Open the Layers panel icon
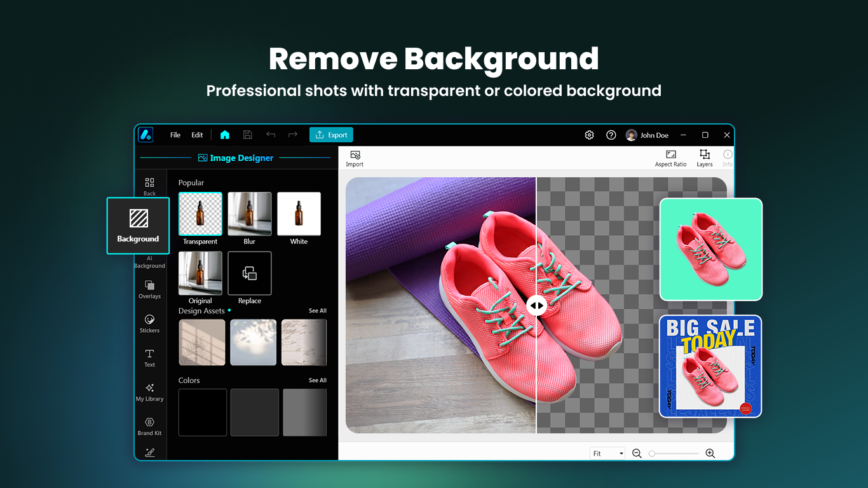This screenshot has width=868, height=488. click(x=704, y=158)
